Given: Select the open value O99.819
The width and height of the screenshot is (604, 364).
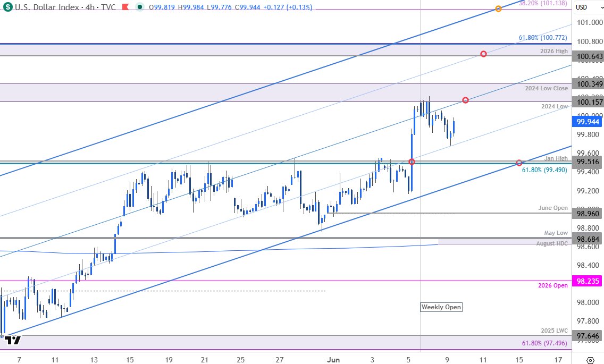Looking at the screenshot, I should click(x=163, y=7).
